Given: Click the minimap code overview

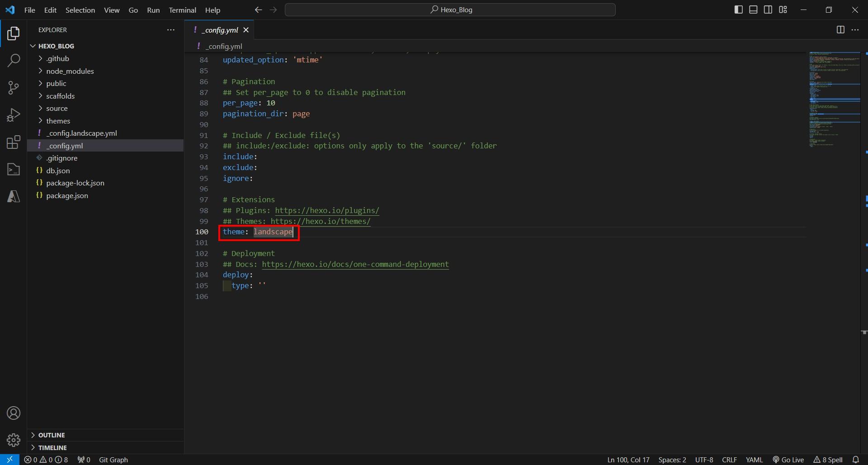Looking at the screenshot, I should pyautogui.click(x=835, y=100).
